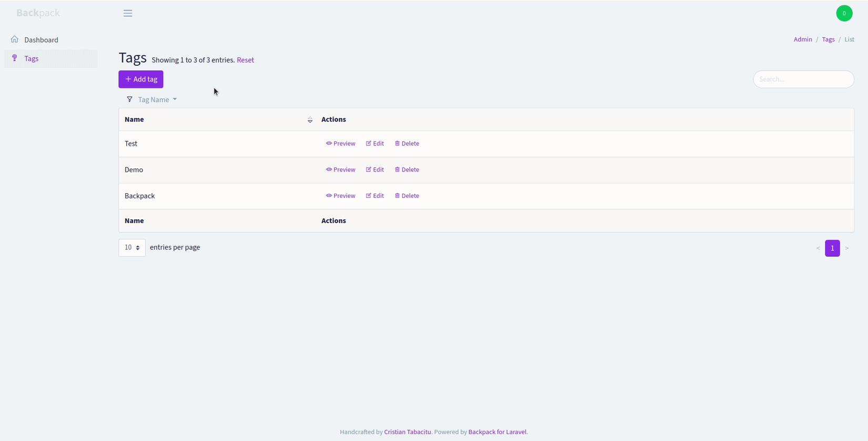Delete the Test tag
This screenshot has width=868, height=441.
(x=407, y=144)
